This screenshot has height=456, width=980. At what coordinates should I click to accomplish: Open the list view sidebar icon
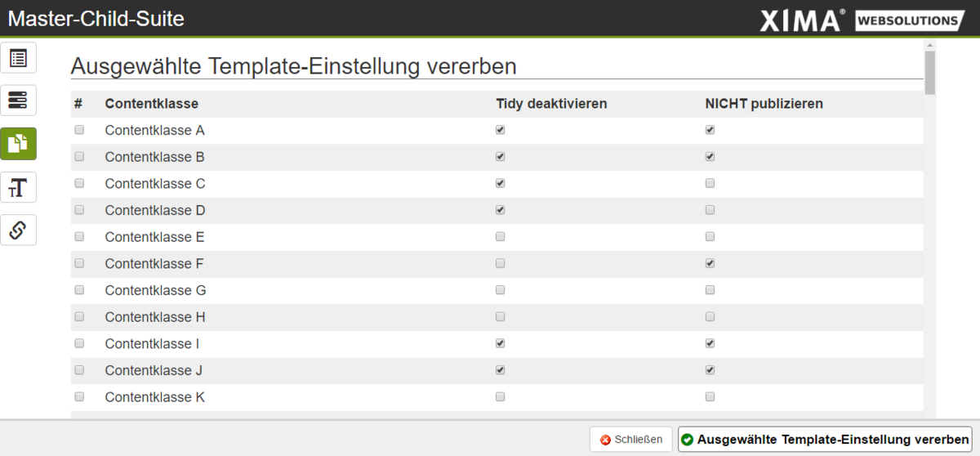coord(18,58)
